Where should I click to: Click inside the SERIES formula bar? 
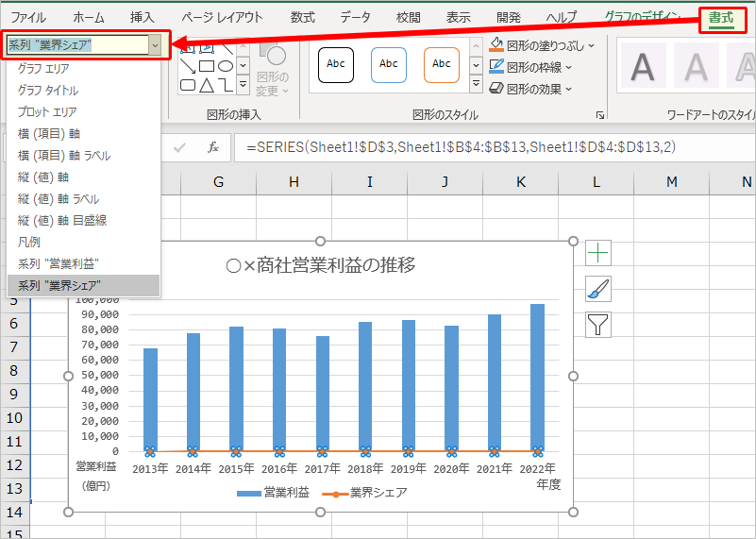472,147
